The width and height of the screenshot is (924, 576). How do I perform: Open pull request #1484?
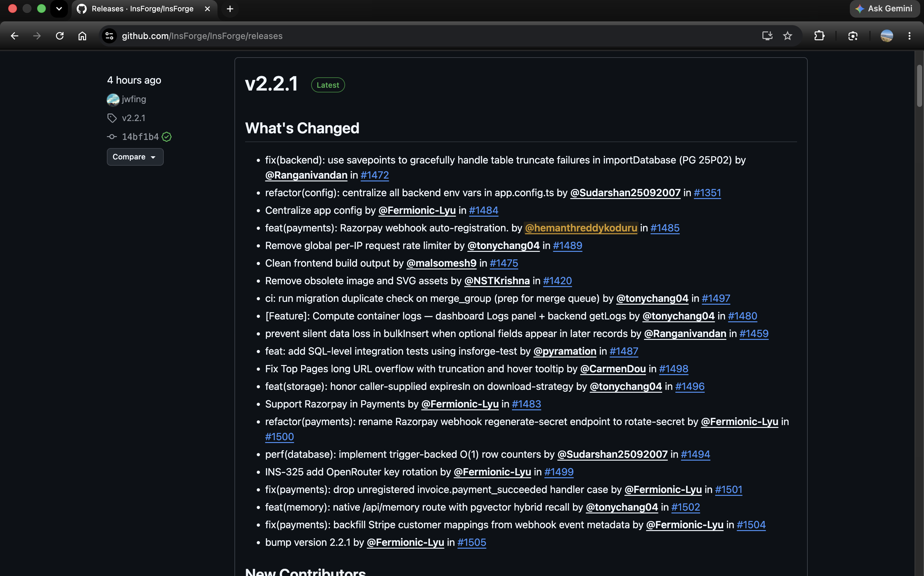tap(483, 210)
